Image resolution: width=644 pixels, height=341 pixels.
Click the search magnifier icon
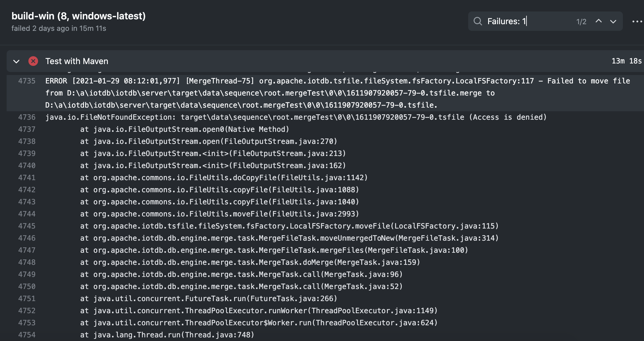(x=478, y=21)
